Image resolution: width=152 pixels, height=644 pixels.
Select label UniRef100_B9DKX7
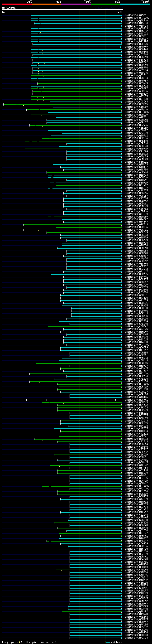pos(136,622)
